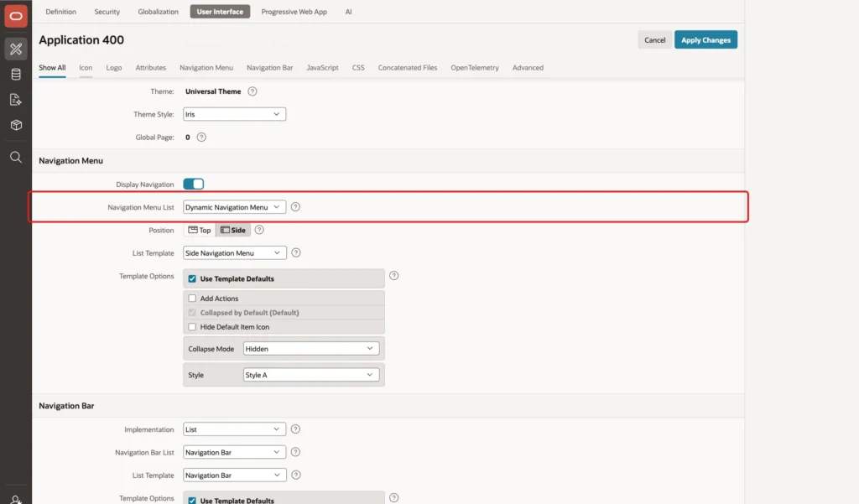859x504 pixels.
Task: Open the Side Navigation Menu template dropdown
Action: point(235,253)
